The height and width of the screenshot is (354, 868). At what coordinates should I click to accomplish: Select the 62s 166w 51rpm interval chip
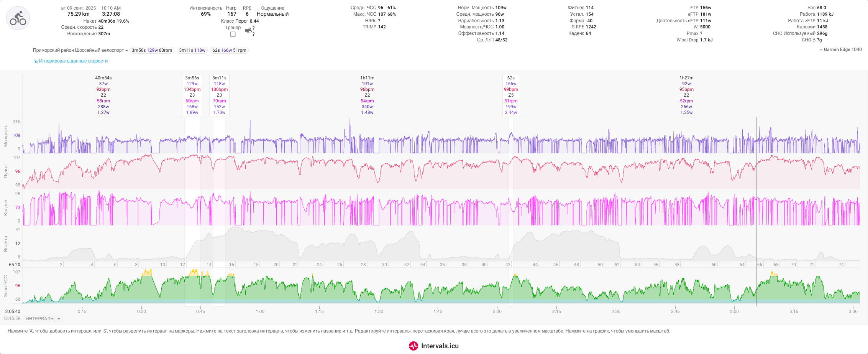click(x=229, y=50)
